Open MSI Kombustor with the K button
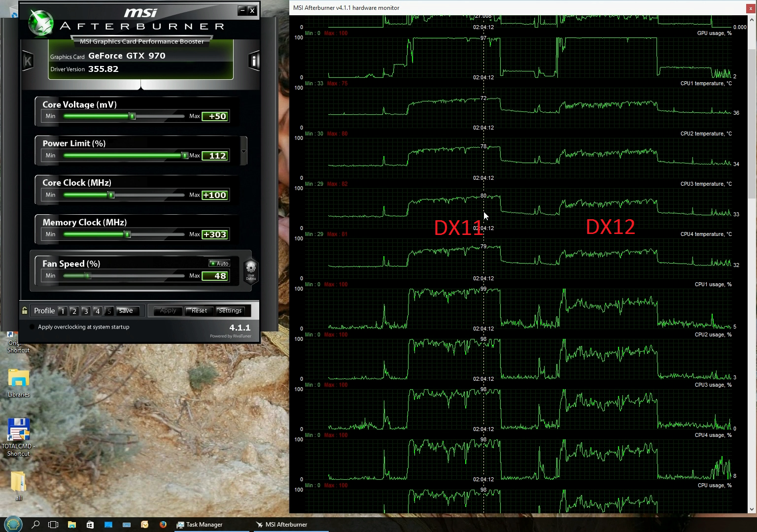The height and width of the screenshot is (532, 757). tap(28, 61)
